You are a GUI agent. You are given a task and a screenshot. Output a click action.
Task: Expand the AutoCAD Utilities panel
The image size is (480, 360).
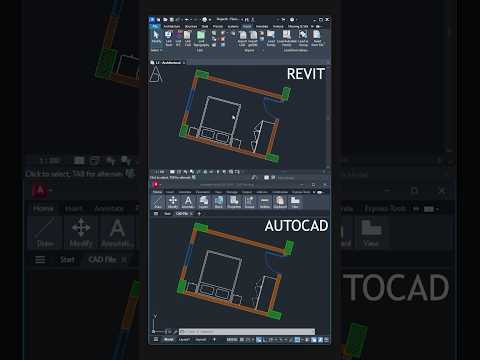coord(265,202)
